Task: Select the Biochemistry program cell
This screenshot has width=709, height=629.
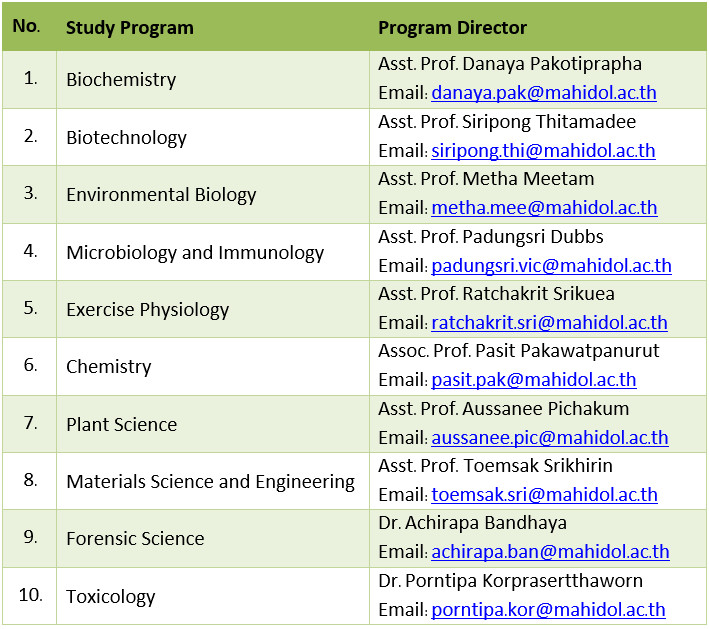Action: [x=121, y=80]
